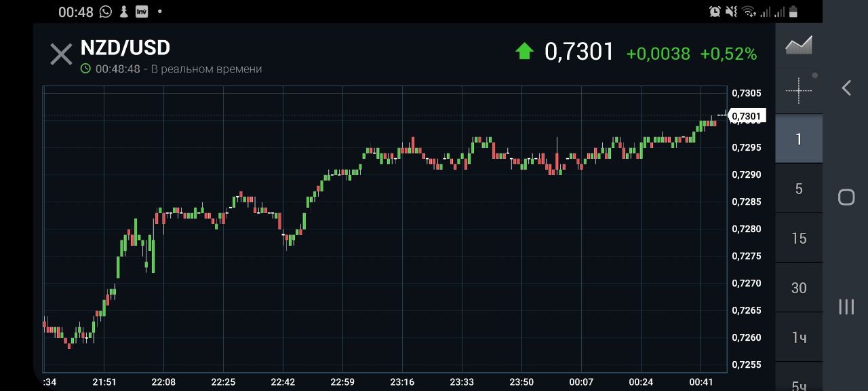The height and width of the screenshot is (391, 868).
Task: Open the Android recent apps button
Action: 846,307
